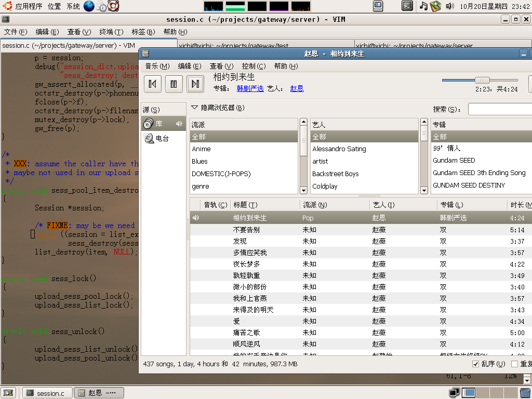Open the Ubuntu 应用程序 menu icon
This screenshot has width=532, height=399.
pyautogui.click(x=7, y=6)
